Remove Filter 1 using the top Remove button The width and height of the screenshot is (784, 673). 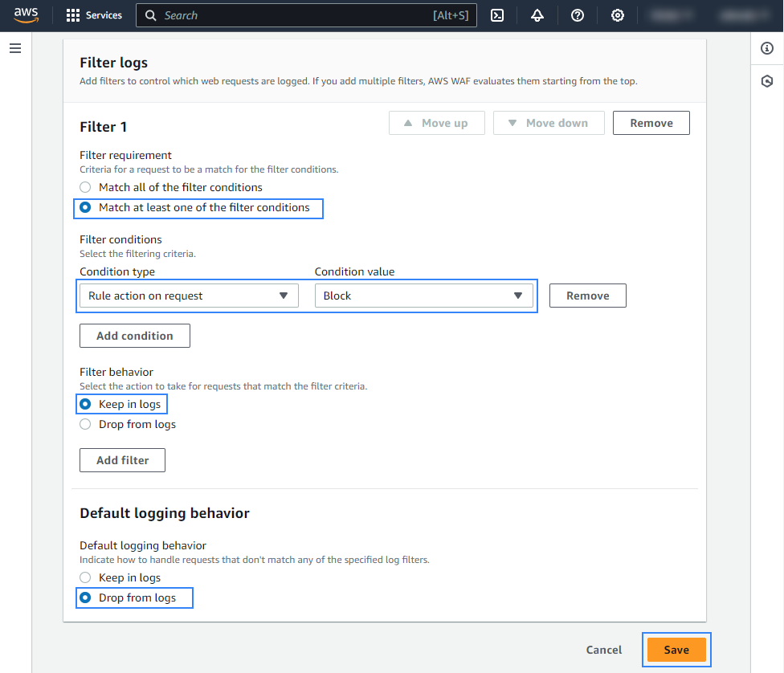tap(651, 123)
